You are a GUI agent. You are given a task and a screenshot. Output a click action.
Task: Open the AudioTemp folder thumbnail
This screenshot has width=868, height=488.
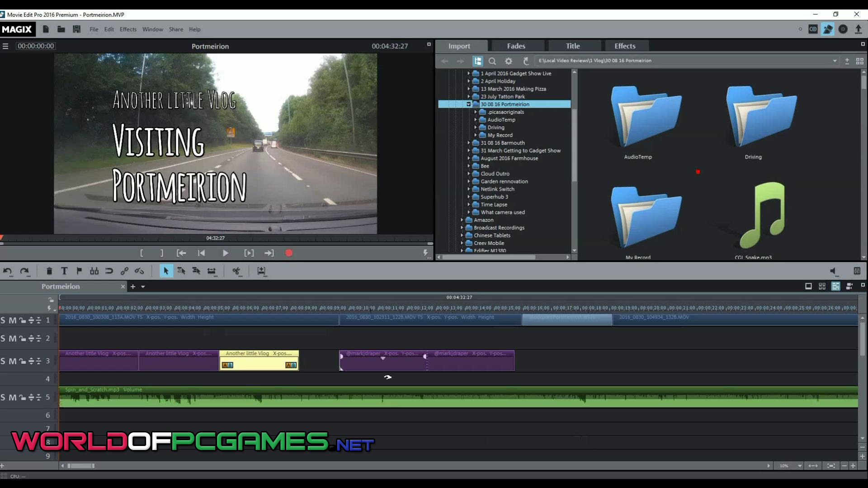646,122
